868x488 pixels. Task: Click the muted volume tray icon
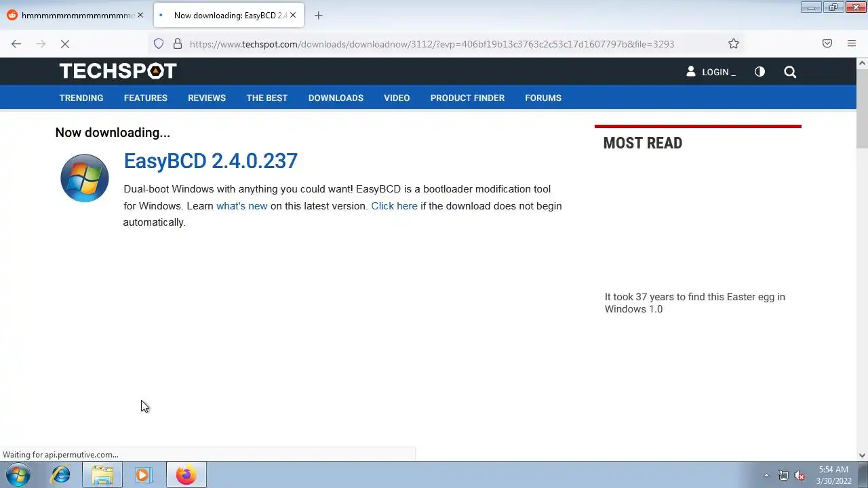(x=800, y=475)
